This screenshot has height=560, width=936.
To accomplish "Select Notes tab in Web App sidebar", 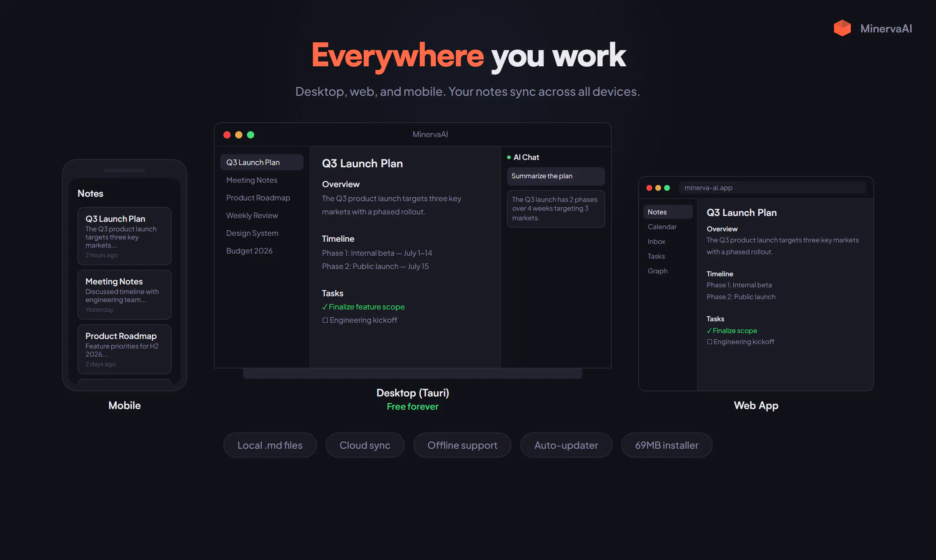I will (668, 212).
